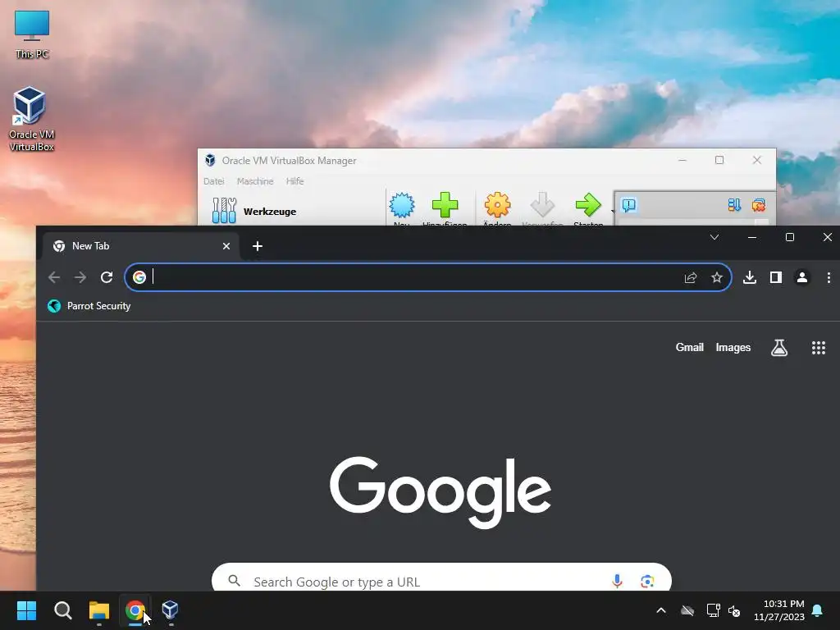The image size is (840, 630).
Task: Open the clock showing 10:31 PM
Action: coord(779,610)
